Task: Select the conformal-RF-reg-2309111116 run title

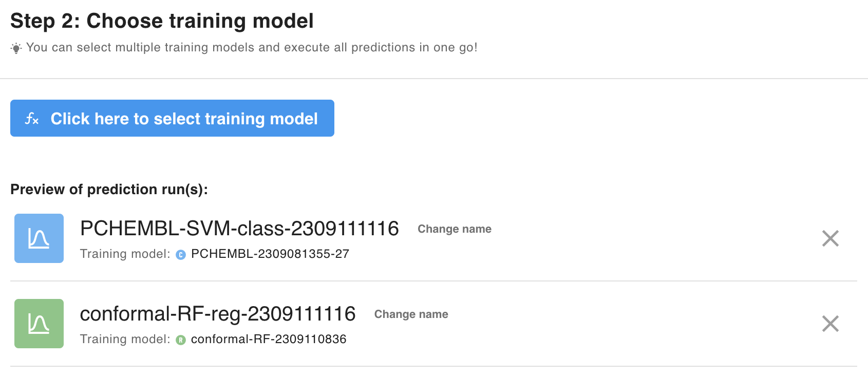Action: (218, 314)
